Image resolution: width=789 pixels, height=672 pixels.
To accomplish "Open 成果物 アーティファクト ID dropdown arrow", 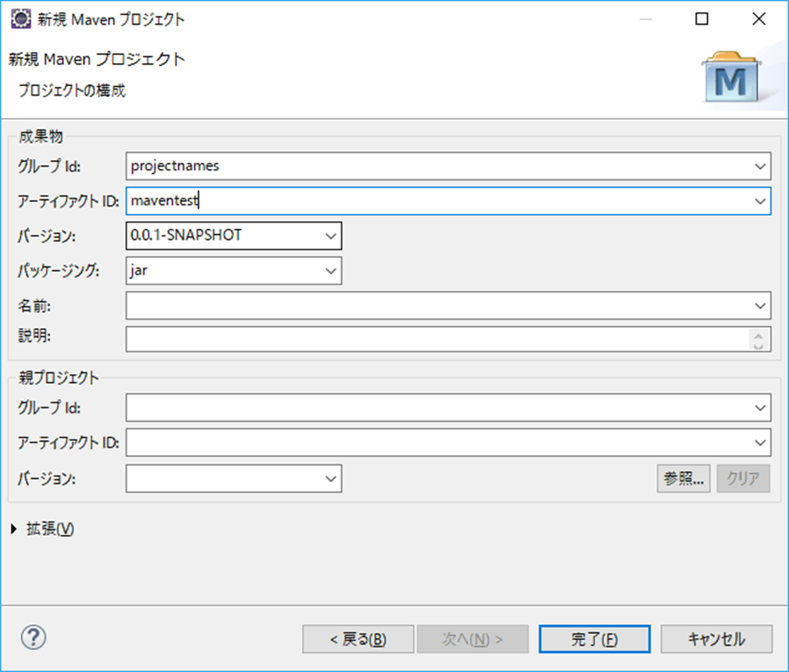I will click(760, 202).
